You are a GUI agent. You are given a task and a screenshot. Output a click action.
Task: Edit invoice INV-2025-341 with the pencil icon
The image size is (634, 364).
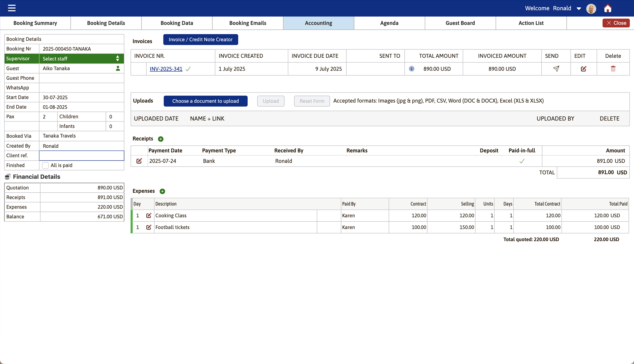click(584, 69)
